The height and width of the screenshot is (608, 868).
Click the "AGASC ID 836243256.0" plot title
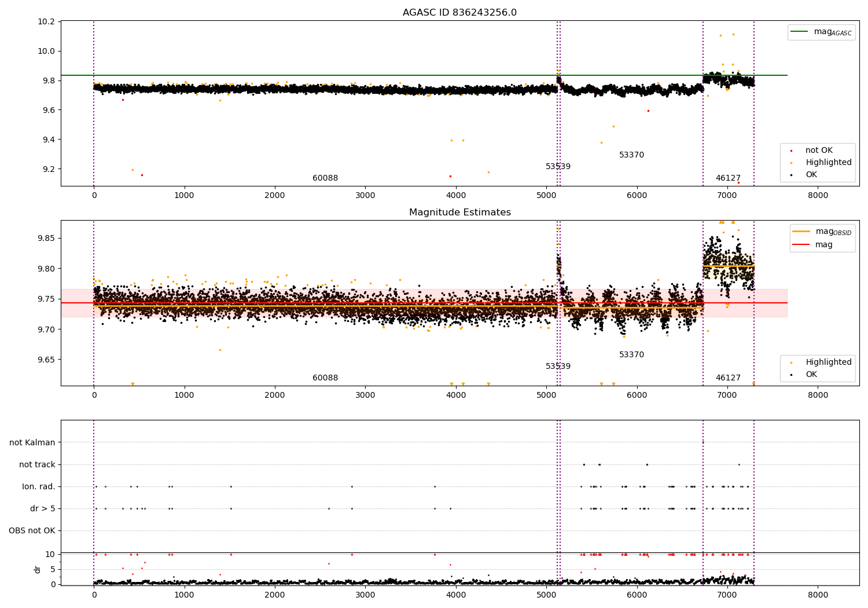(x=459, y=13)
